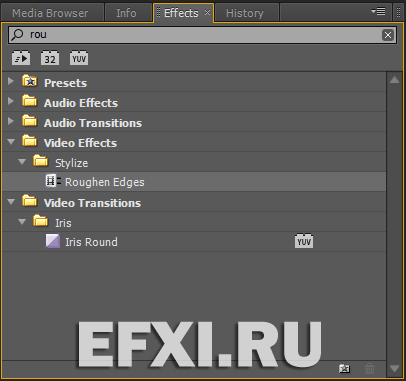Create a new custom bin

pyautogui.click(x=344, y=369)
